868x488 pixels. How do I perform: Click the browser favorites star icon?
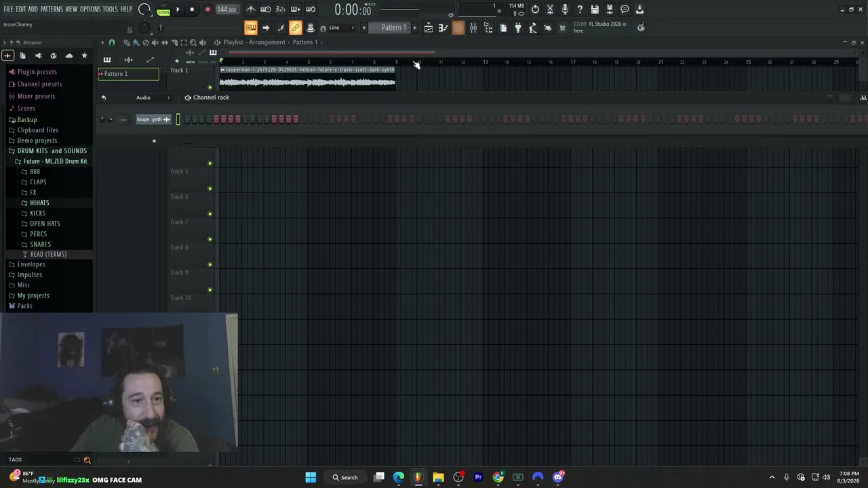pos(84,56)
